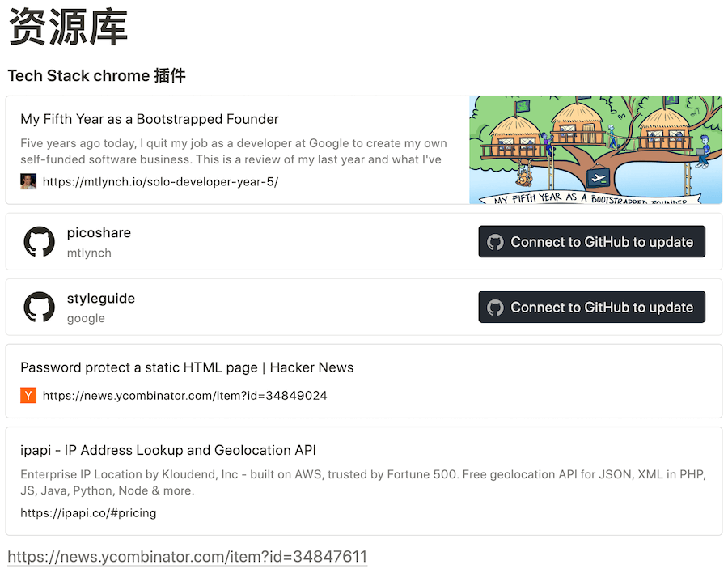The image size is (728, 569).
Task: Follow the underlined ycombinator item 34847611 link
Action: tap(187, 557)
